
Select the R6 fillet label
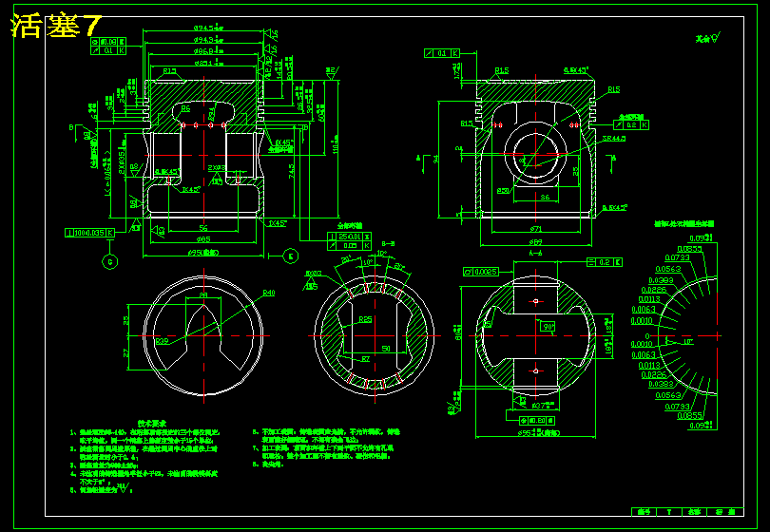pyautogui.click(x=185, y=108)
